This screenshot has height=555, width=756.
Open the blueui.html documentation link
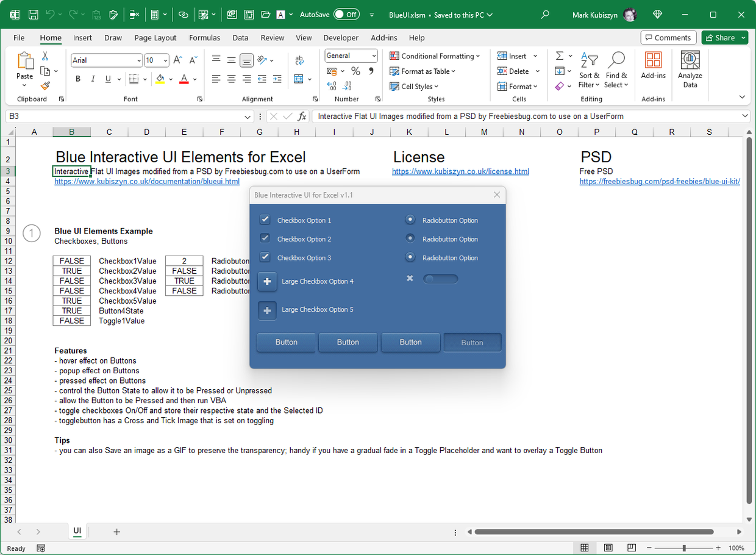pyautogui.click(x=147, y=181)
